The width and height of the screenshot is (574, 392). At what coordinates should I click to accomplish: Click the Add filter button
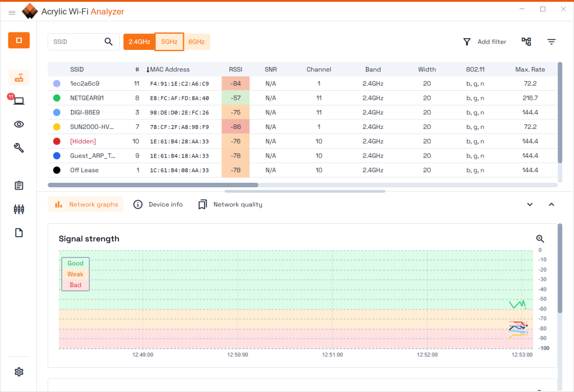point(485,41)
